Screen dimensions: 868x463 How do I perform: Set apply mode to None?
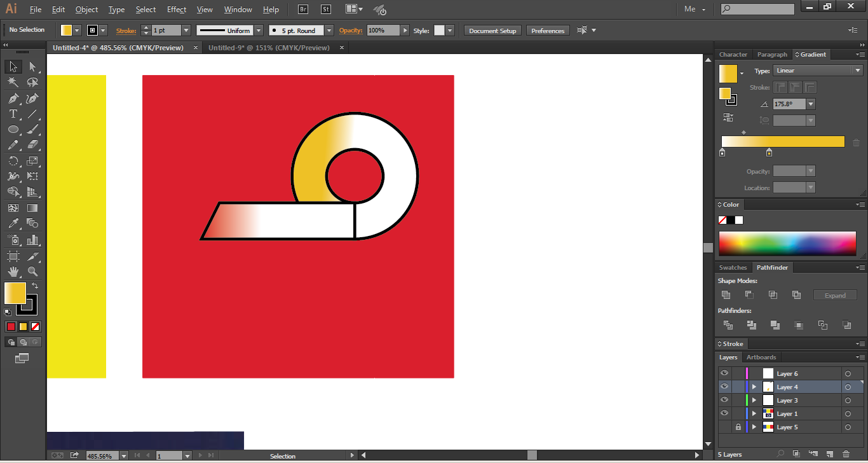pyautogui.click(x=36, y=326)
